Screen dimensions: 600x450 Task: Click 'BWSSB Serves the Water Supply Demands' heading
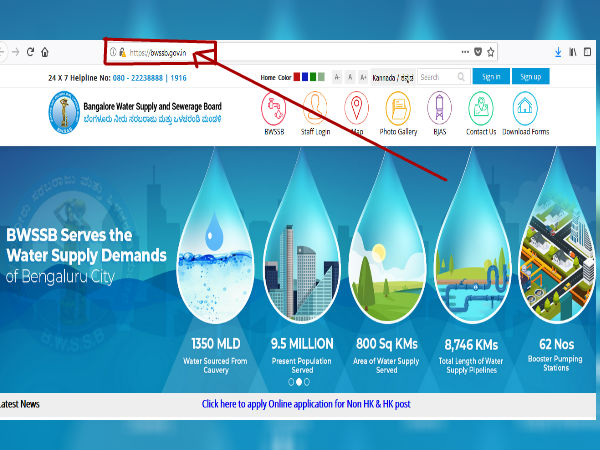(x=86, y=245)
